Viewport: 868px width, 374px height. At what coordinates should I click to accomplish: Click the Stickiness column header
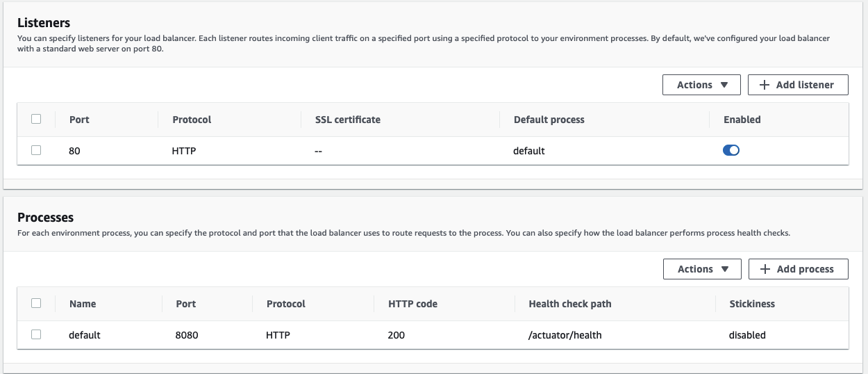pos(752,304)
